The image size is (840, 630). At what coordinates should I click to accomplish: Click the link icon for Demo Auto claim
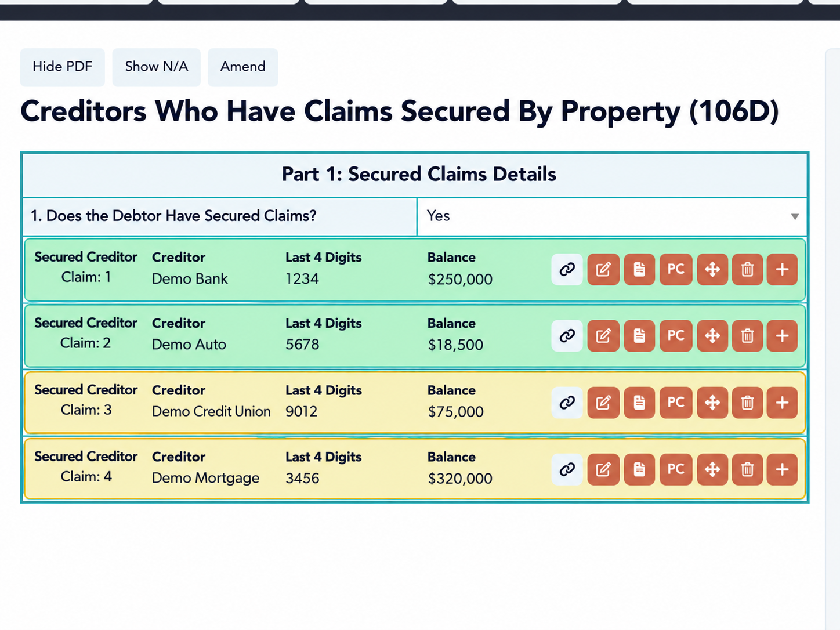pyautogui.click(x=567, y=336)
